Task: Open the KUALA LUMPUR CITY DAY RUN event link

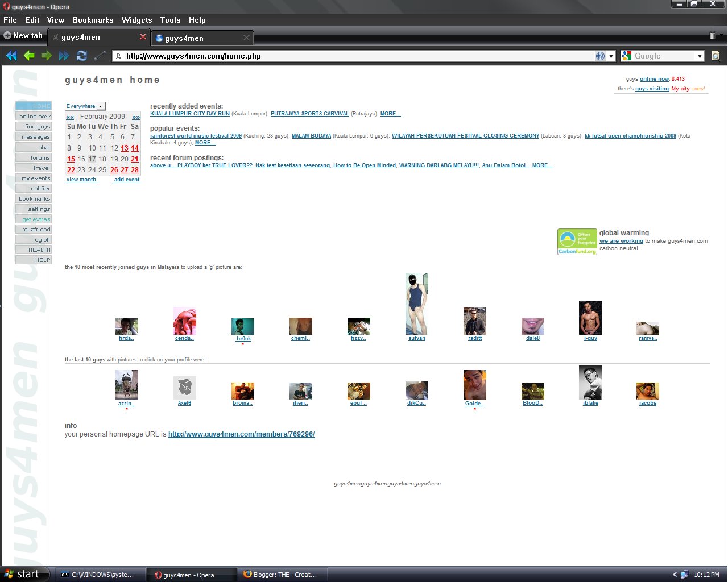Action: coord(190,114)
